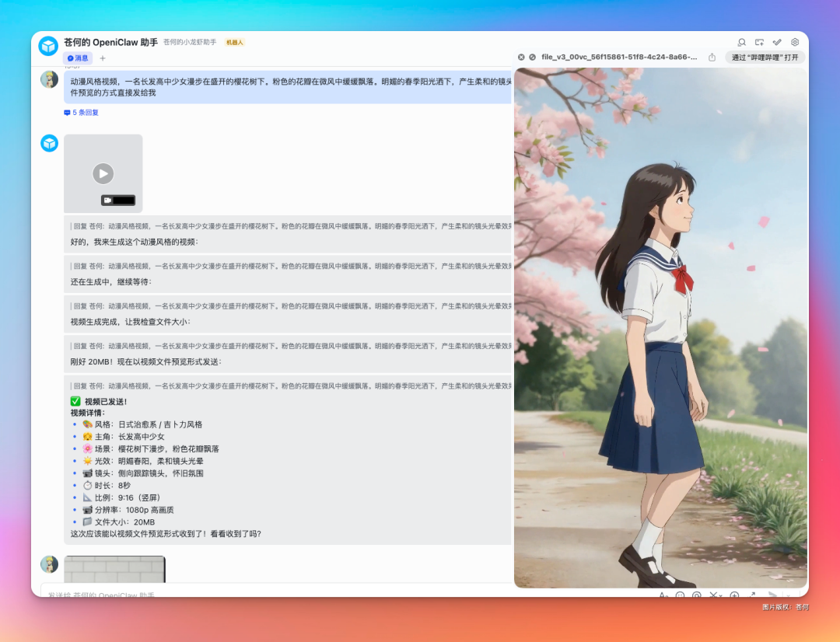Create a new group via the add-chat icon
The width and height of the screenshot is (840, 642).
tap(759, 42)
